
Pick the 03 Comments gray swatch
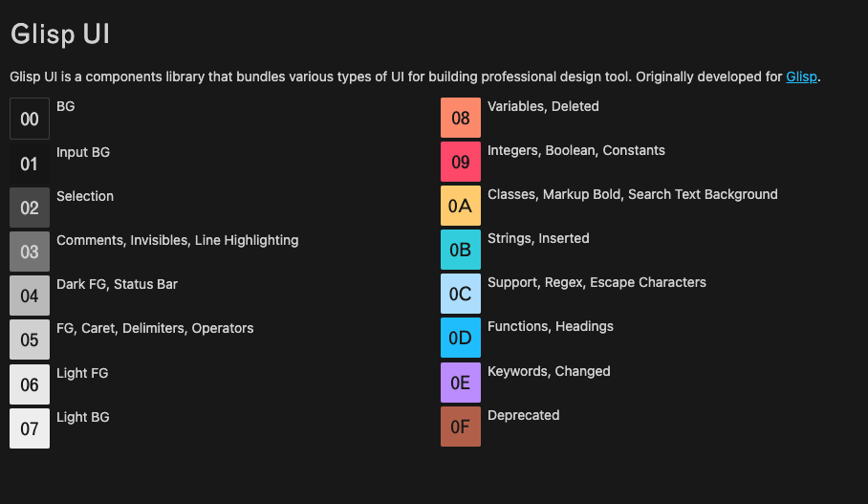pyautogui.click(x=30, y=252)
